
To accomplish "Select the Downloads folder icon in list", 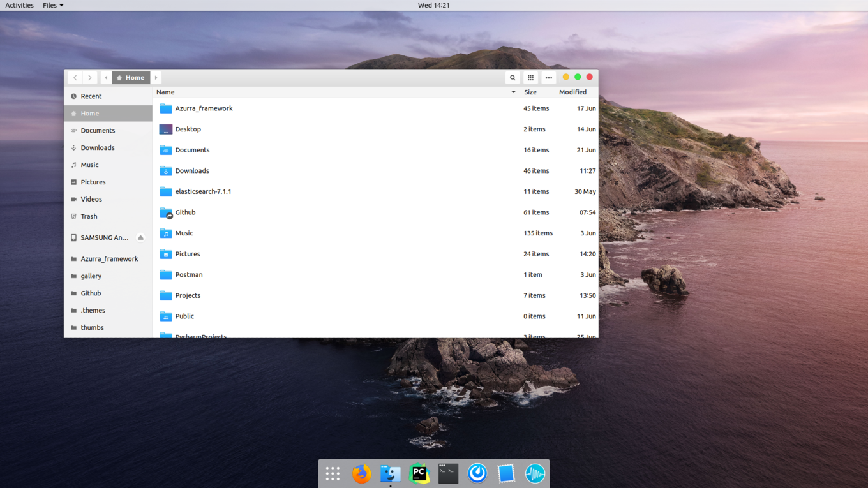I will coord(166,171).
